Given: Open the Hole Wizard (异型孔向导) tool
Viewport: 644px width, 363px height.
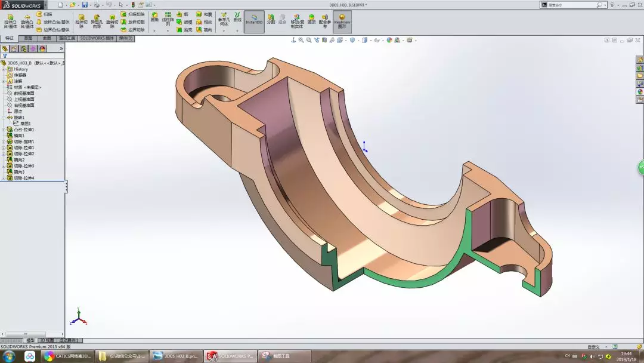Looking at the screenshot, I should (97, 21).
